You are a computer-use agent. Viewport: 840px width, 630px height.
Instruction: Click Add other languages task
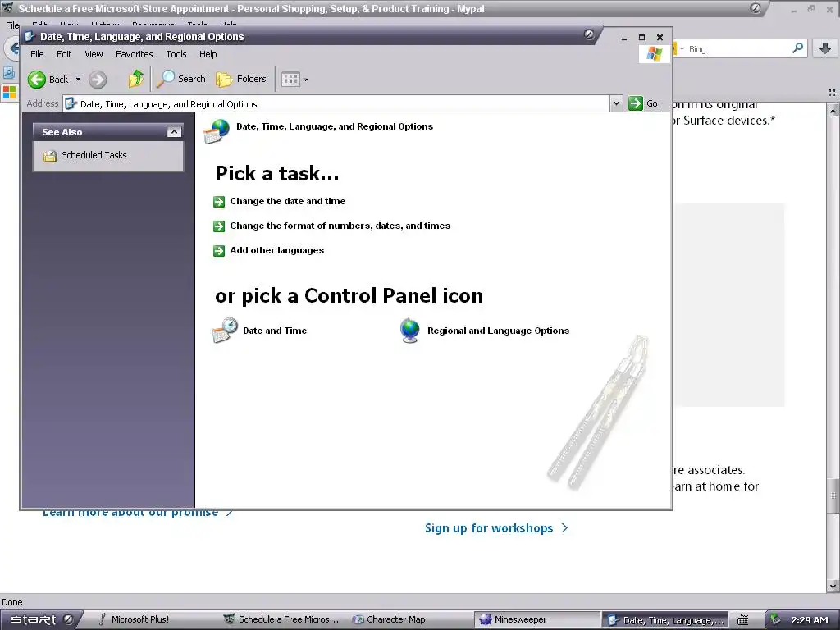[276, 250]
